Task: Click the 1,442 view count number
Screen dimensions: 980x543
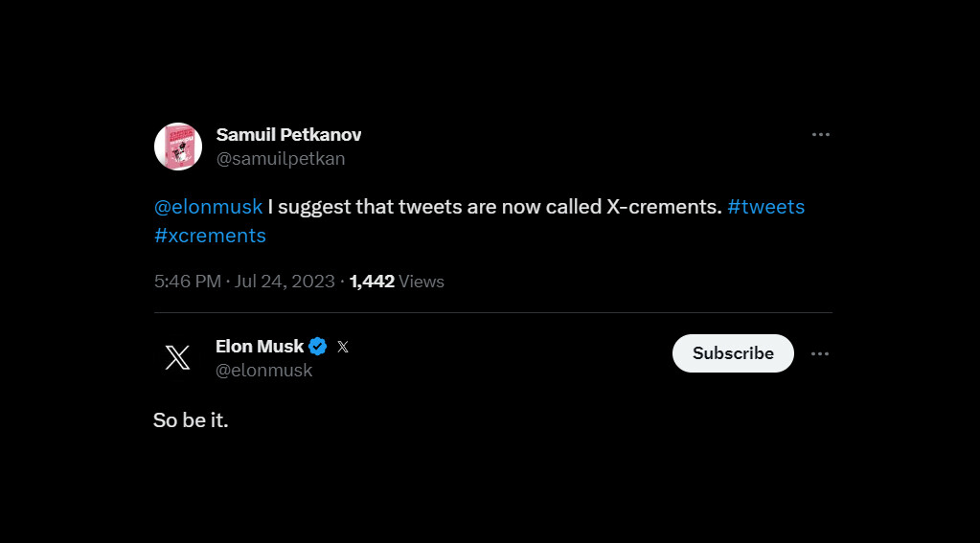Action: [372, 282]
